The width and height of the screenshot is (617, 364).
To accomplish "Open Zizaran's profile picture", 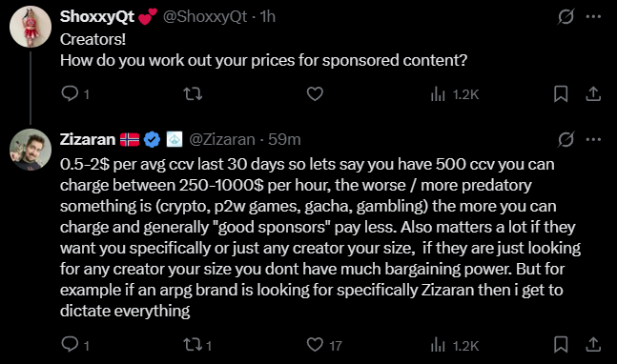I will pos(31,150).
